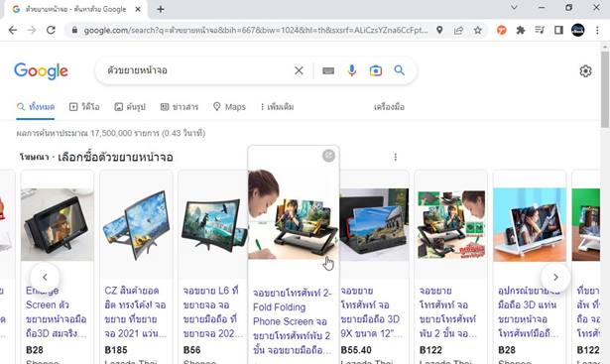Image resolution: width=610 pixels, height=364 pixels.
Task: Expand the เพิ่มเติม more filters menu
Action: point(277,106)
